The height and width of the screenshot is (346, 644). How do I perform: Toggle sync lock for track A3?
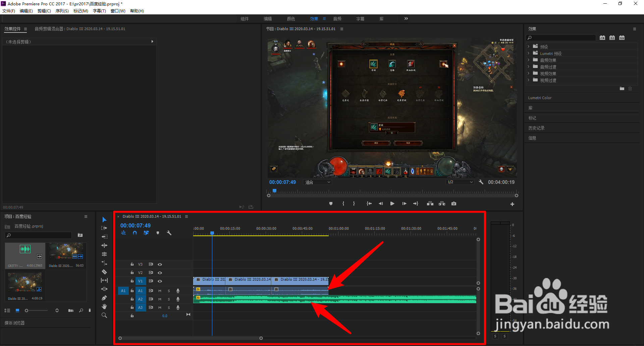pyautogui.click(x=151, y=307)
